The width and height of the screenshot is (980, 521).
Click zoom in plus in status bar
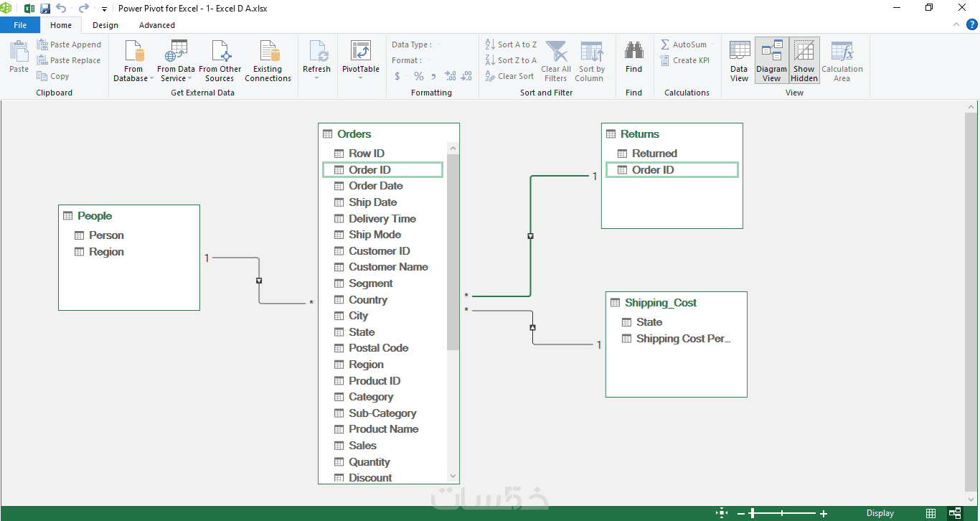[824, 514]
